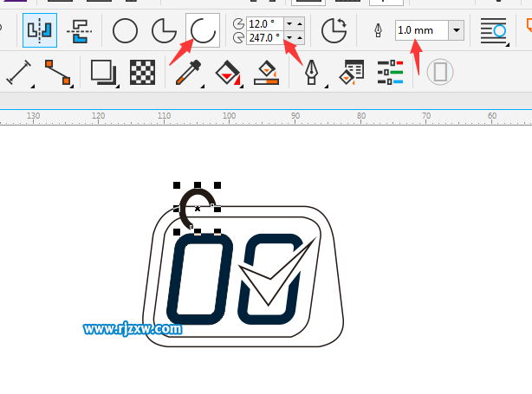Select the full Ellipse shape button
The image size is (532, 394).
125,31
